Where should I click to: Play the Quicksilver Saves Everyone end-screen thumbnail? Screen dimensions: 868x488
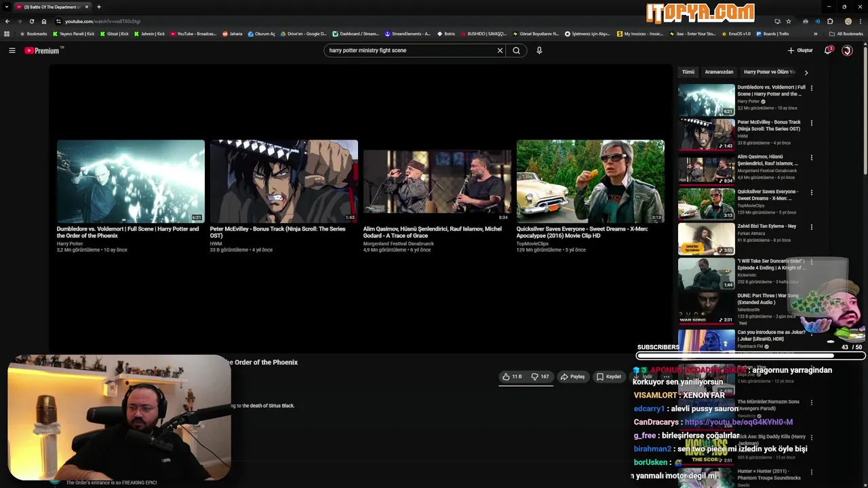tap(591, 181)
